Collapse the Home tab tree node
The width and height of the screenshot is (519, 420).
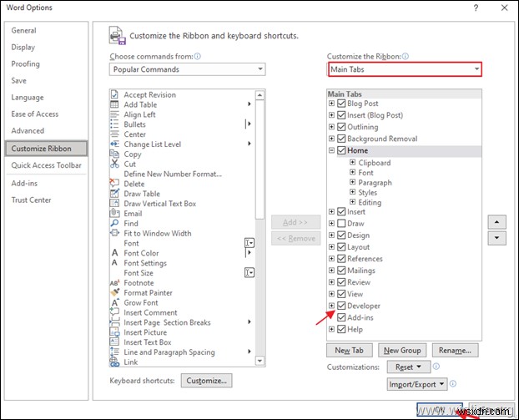pyautogui.click(x=331, y=150)
